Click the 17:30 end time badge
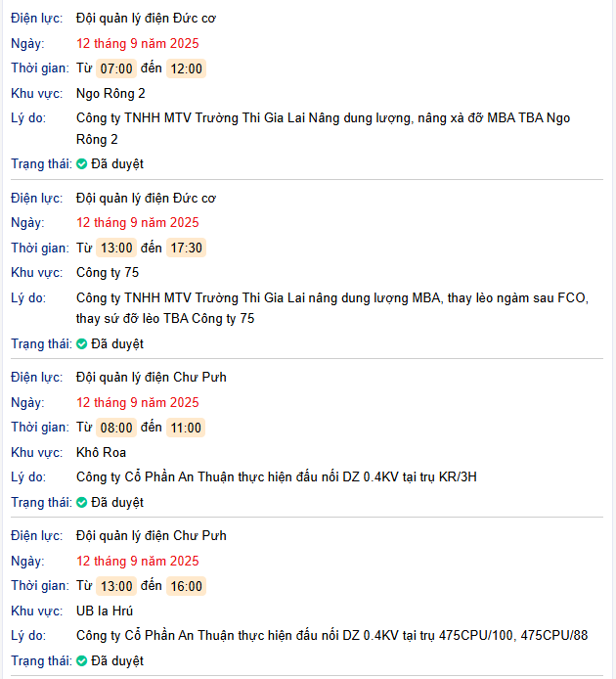The image size is (616, 679). (x=186, y=248)
